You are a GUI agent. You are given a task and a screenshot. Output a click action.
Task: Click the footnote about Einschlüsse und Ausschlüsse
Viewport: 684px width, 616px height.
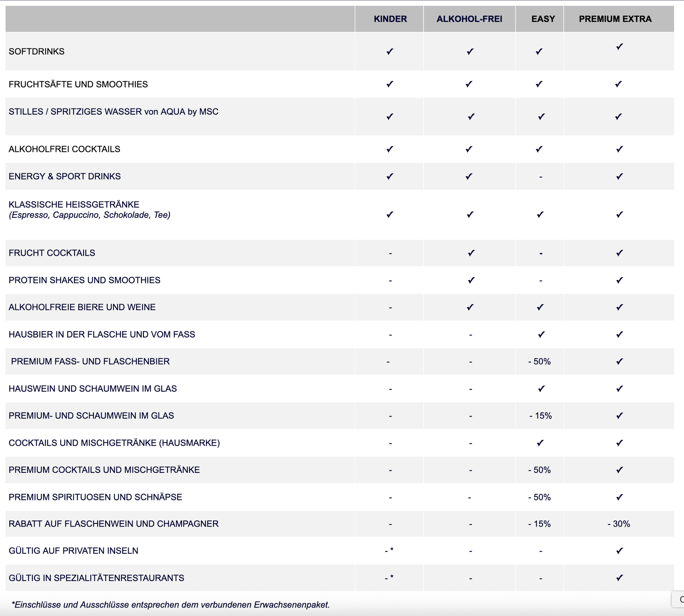[x=171, y=605]
